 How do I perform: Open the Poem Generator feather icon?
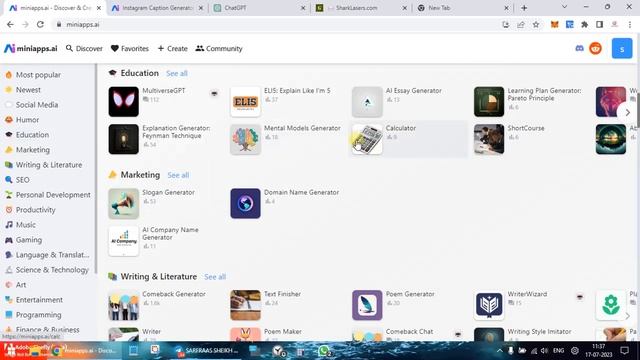(x=367, y=305)
